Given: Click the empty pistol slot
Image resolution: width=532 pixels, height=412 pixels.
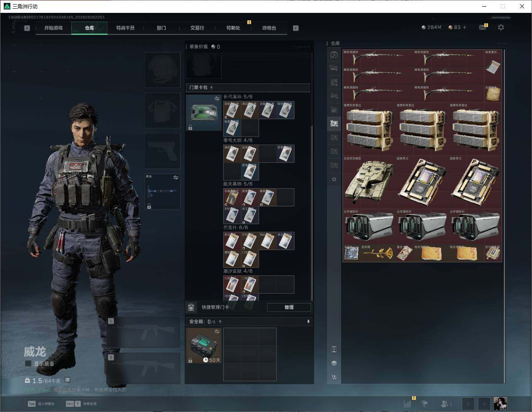Looking at the screenshot, I should coord(162,151).
